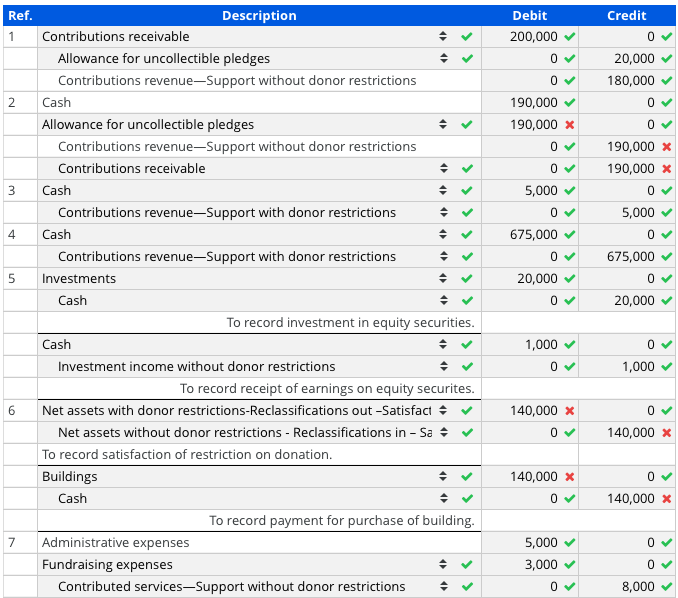Click green check next to Contributions receivable debit 200,000

[569, 37]
